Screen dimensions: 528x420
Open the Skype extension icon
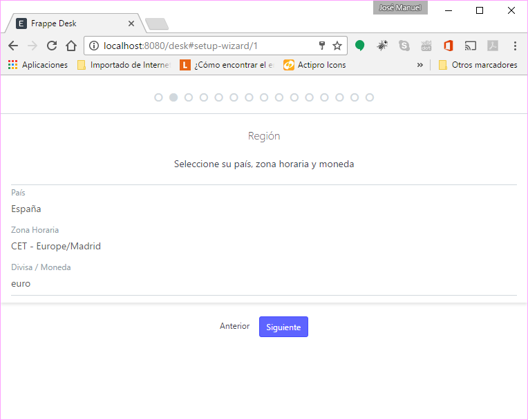point(404,46)
